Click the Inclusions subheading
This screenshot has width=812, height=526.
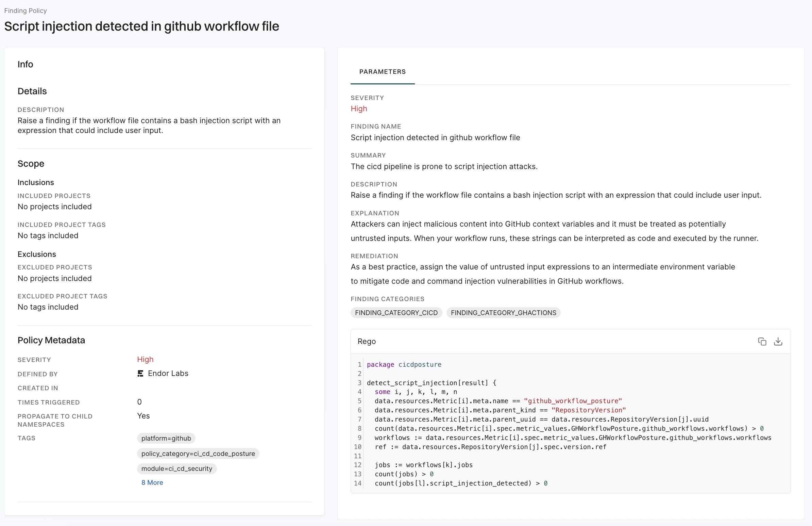coord(36,182)
